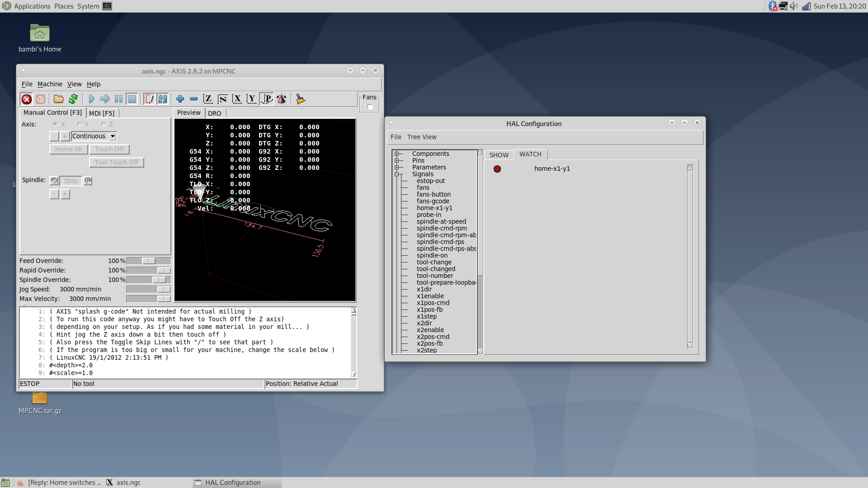Screen dimensions: 868x488
Task: Open File menu in HAL Configuration
Action: pos(396,137)
